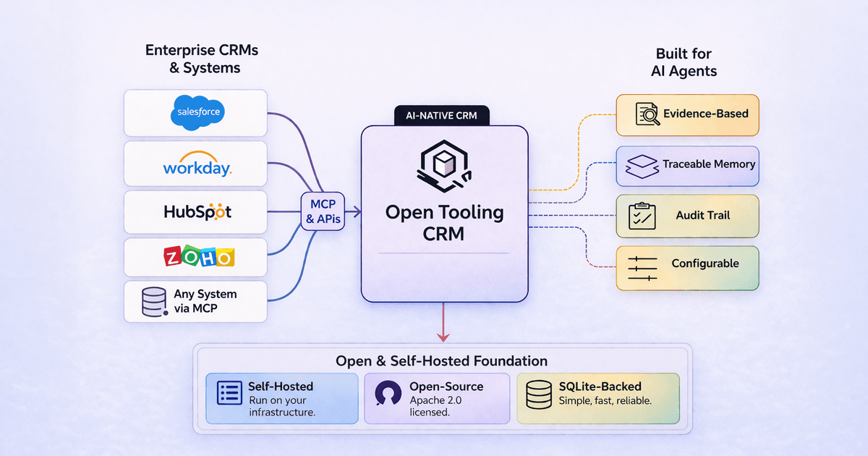Click the HubSpot logo
Image resolution: width=868 pixels, height=456 pixels.
pos(197,212)
